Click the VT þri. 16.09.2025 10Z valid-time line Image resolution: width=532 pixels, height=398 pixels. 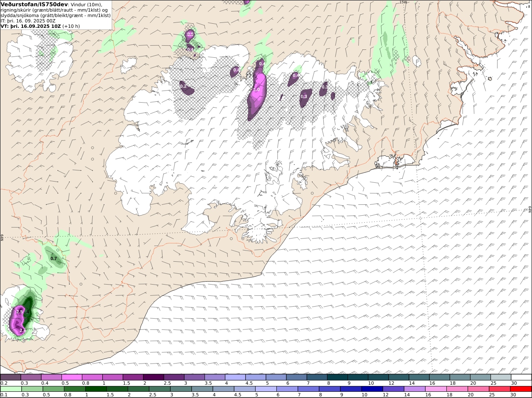(40, 26)
